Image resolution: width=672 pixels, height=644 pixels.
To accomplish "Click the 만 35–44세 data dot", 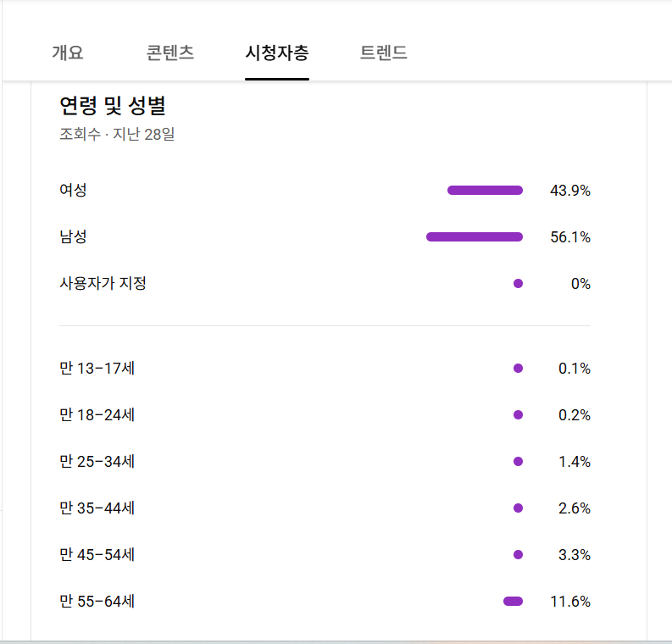I will pyautogui.click(x=518, y=508).
